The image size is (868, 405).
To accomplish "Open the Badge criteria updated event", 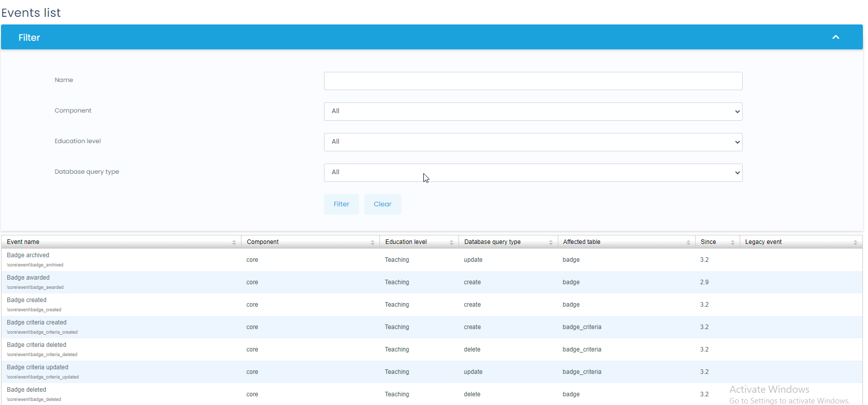I will pos(38,367).
